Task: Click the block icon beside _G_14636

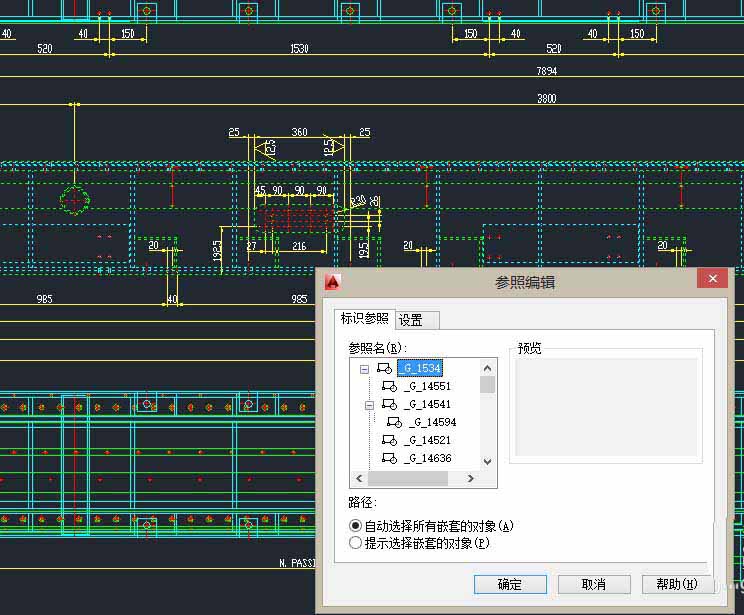Action: pos(389,458)
